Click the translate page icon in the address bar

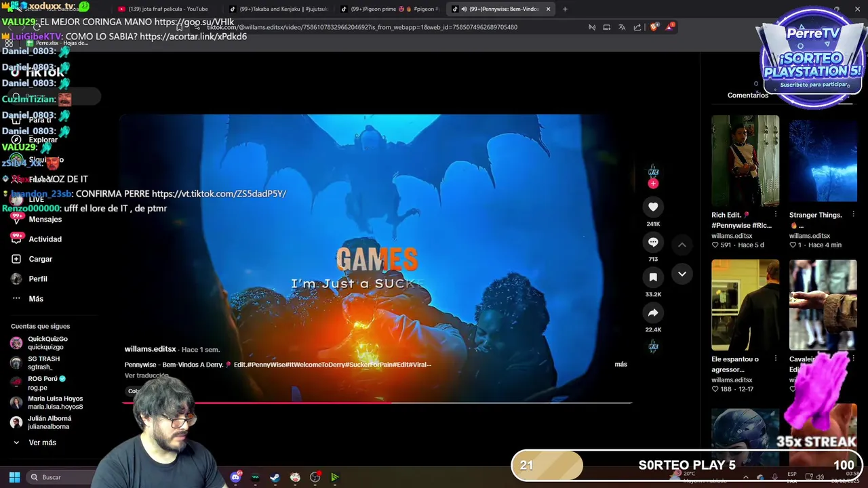click(622, 27)
